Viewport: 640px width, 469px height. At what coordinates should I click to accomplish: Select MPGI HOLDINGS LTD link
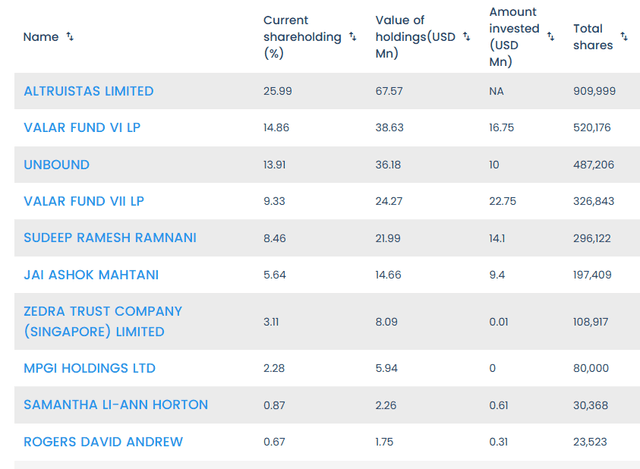pos(90,368)
